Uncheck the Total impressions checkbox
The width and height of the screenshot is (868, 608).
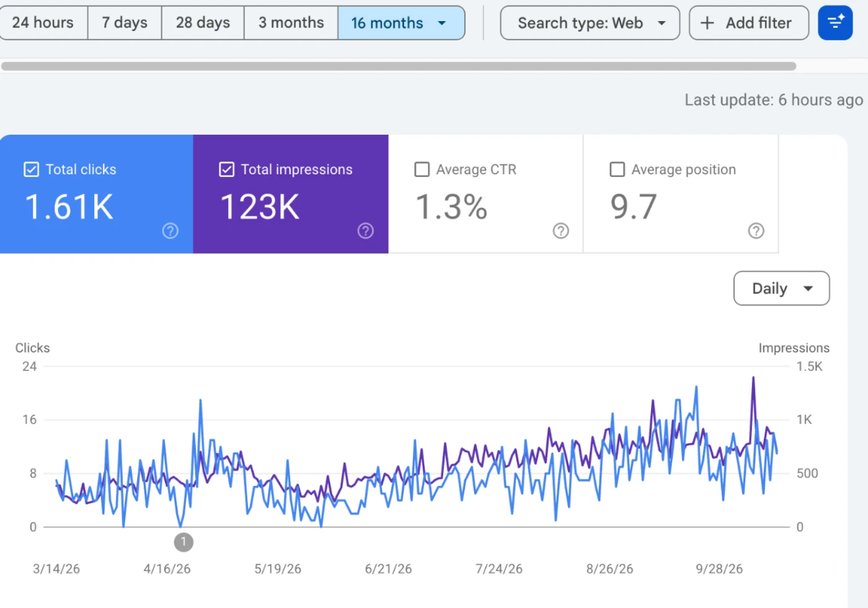(x=227, y=169)
